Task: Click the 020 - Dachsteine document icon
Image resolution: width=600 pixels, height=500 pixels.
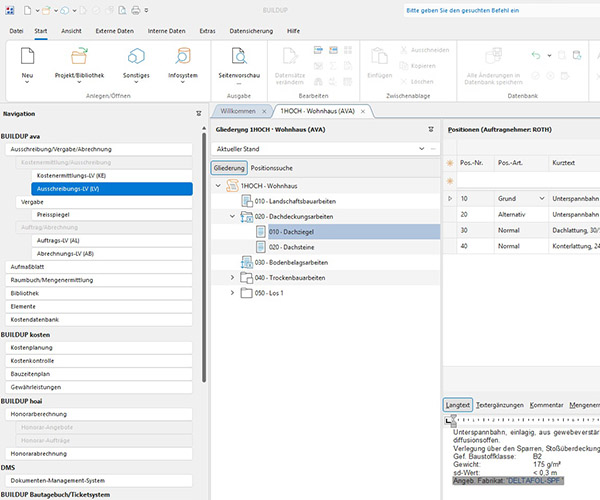Action: coord(261,247)
